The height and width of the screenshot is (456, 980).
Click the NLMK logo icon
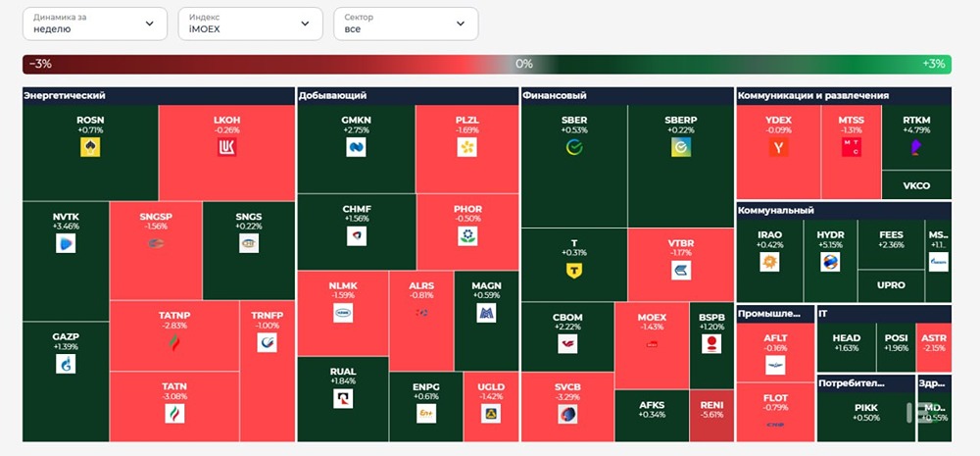point(343,313)
